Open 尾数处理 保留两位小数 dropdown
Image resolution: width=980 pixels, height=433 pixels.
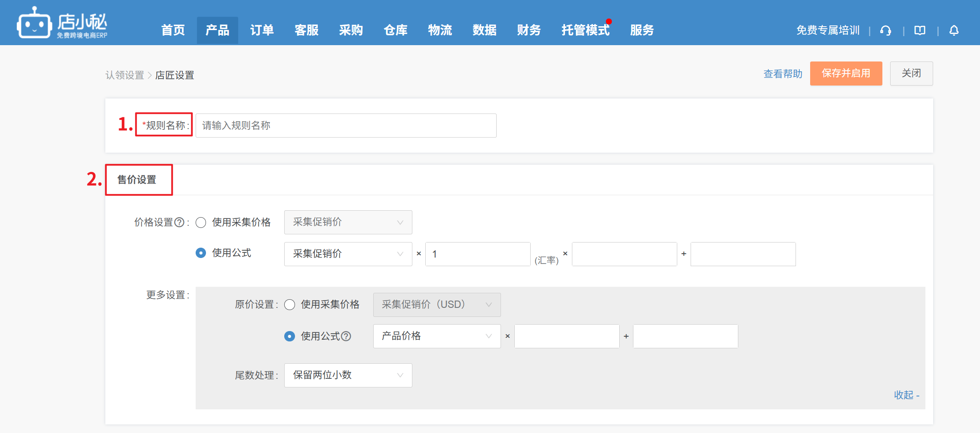(x=348, y=375)
